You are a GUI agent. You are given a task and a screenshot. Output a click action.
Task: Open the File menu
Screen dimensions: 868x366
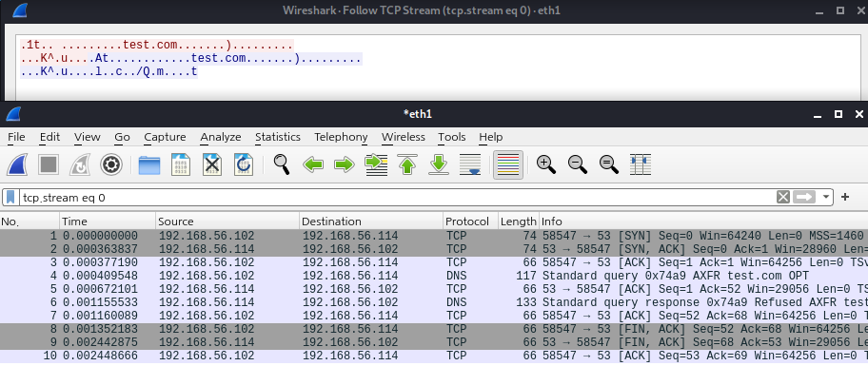pos(16,137)
